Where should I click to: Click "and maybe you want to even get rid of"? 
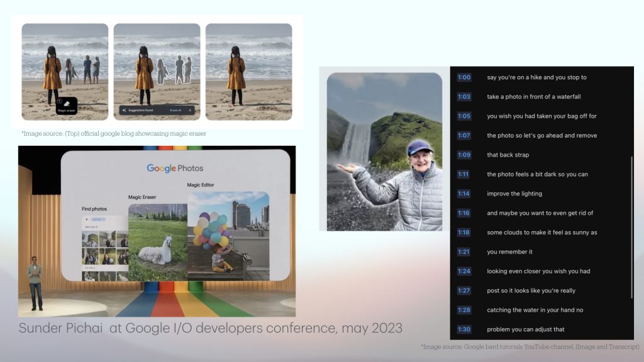(x=540, y=212)
